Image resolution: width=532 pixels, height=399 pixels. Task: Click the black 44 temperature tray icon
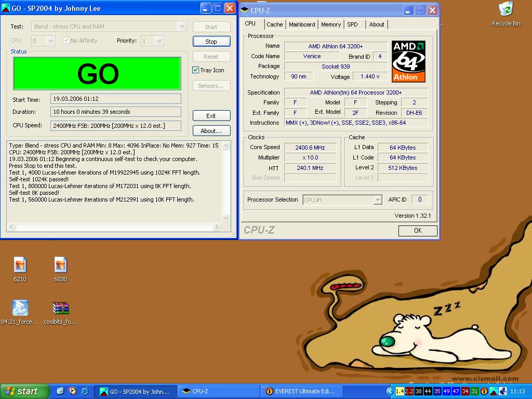pos(428,392)
